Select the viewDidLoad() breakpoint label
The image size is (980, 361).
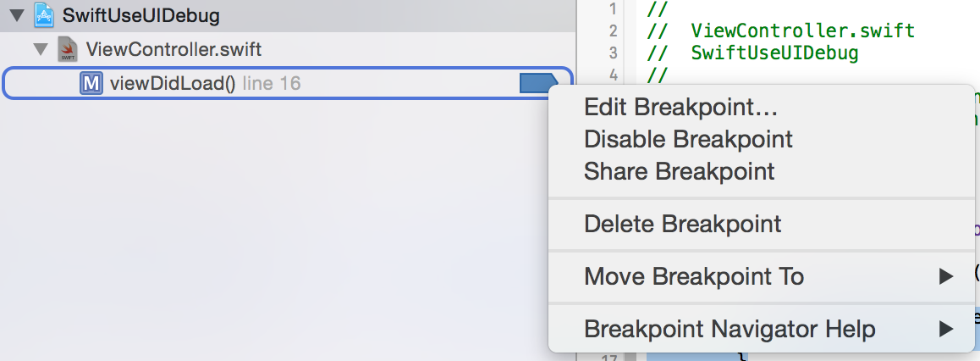pyautogui.click(x=173, y=83)
